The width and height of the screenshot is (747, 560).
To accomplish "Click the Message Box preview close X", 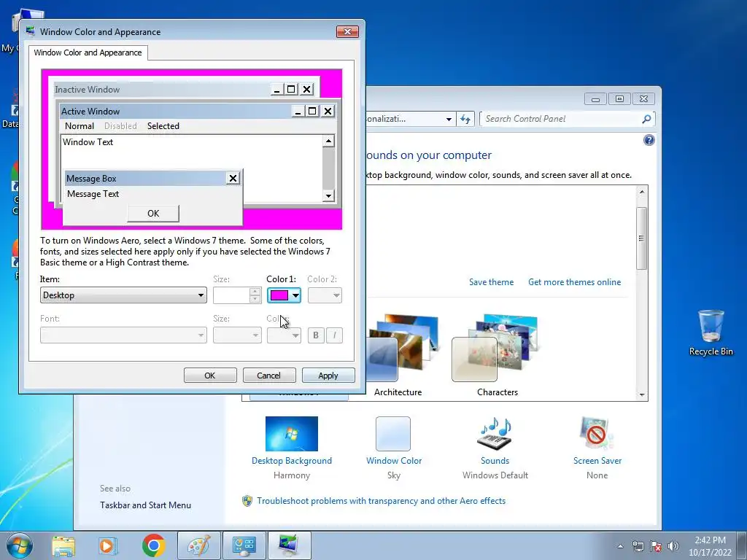I will click(x=233, y=178).
